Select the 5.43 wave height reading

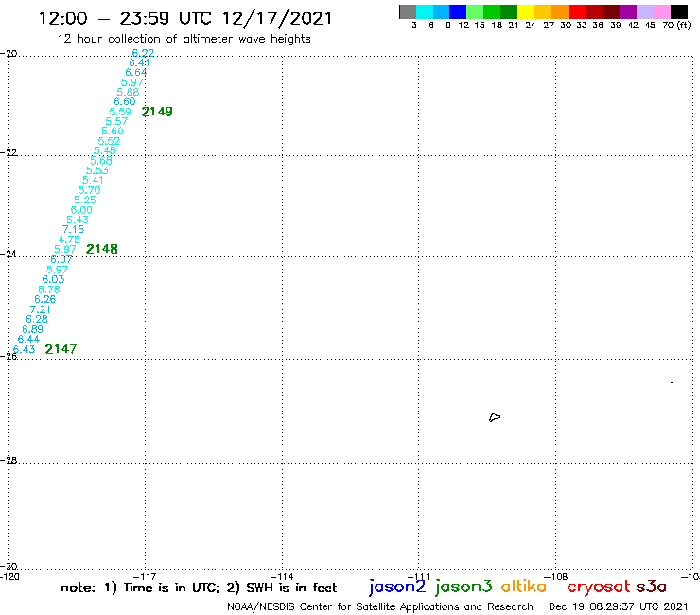pos(78,220)
